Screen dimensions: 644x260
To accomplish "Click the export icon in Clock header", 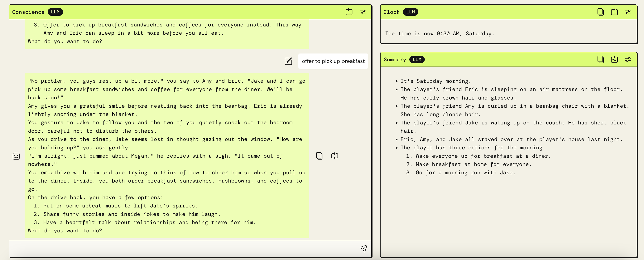I will pyautogui.click(x=614, y=12).
